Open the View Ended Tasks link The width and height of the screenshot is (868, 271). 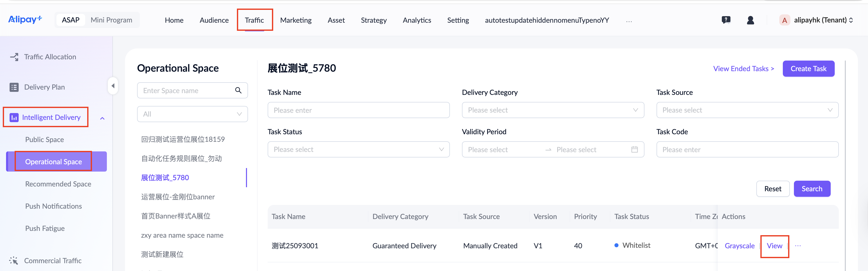[x=743, y=69]
